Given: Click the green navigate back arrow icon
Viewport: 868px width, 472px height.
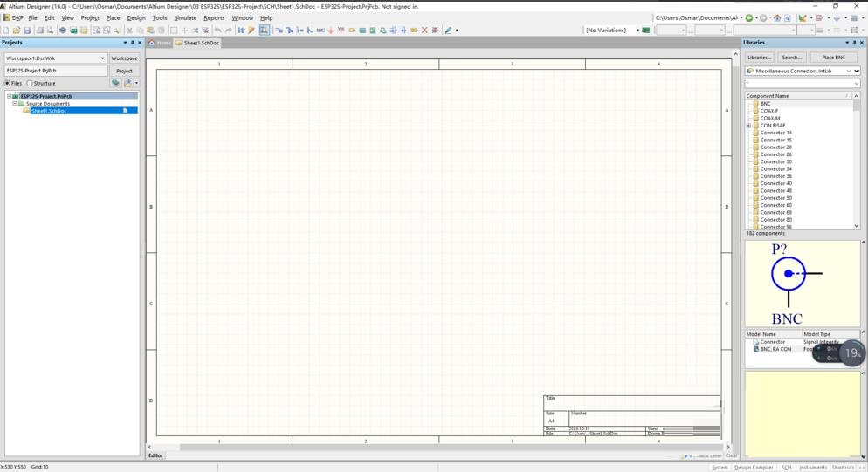Looking at the screenshot, I should tap(749, 17).
